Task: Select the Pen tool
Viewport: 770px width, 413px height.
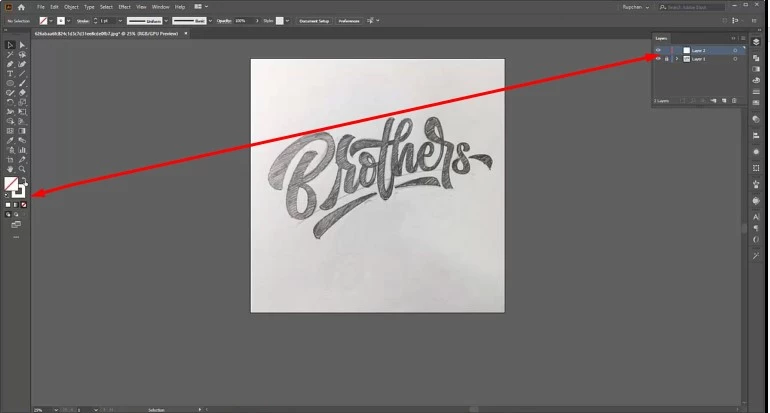Action: click(x=10, y=64)
